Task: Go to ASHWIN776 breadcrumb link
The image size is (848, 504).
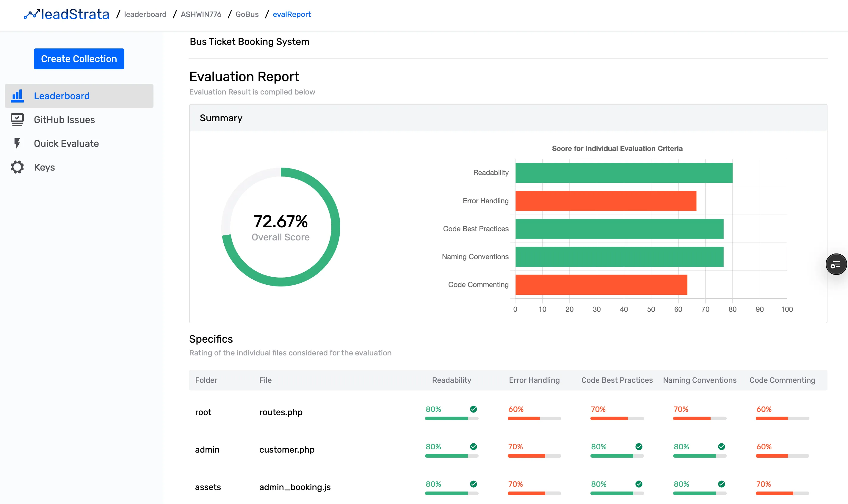Action: coord(201,14)
